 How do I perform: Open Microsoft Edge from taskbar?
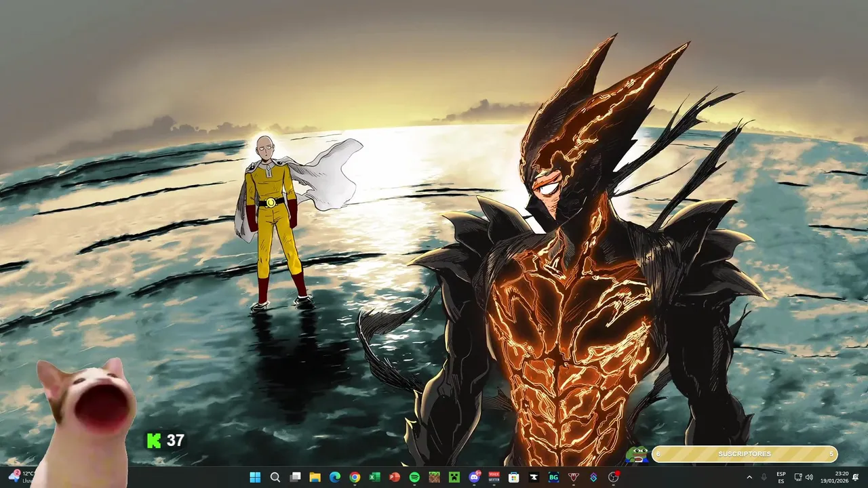[x=334, y=477]
